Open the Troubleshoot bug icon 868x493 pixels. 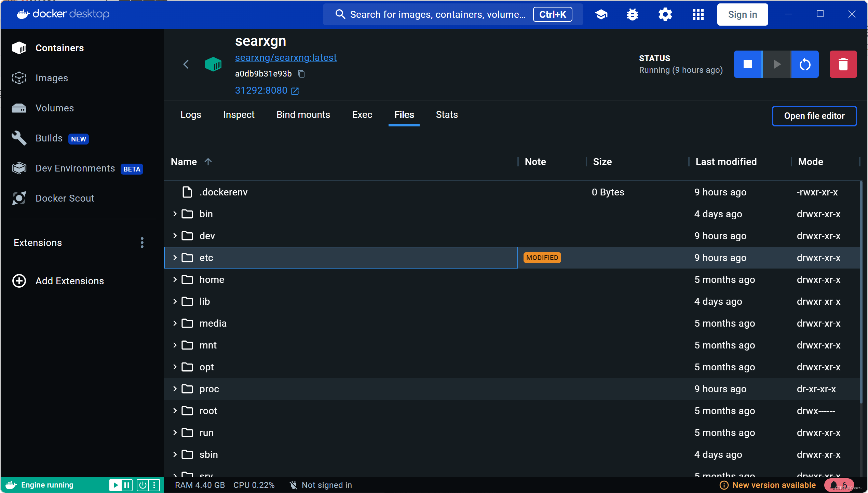pyautogui.click(x=633, y=14)
